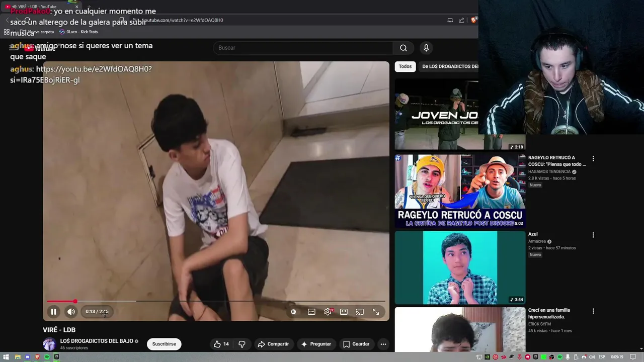Open LO$ DROGADICTOS DEL BAJO channel avatar
Viewport: 644px width, 362px height.
49,344
